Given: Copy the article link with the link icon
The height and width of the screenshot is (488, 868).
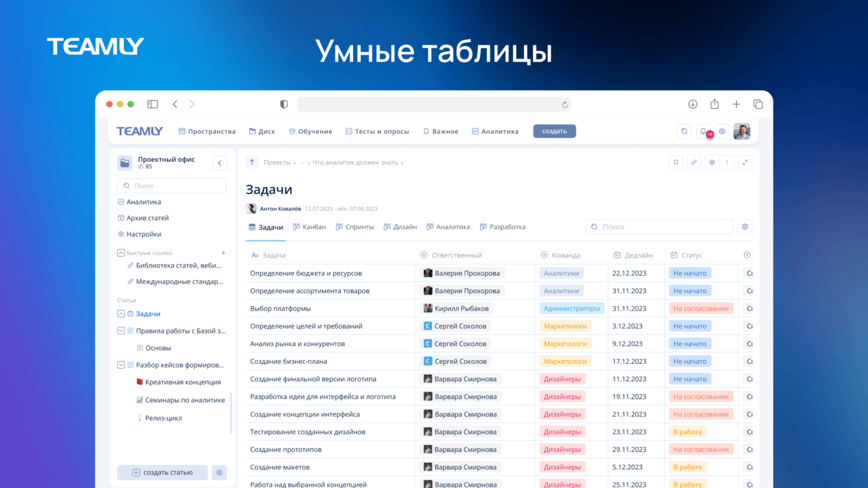Looking at the screenshot, I should pos(694,162).
